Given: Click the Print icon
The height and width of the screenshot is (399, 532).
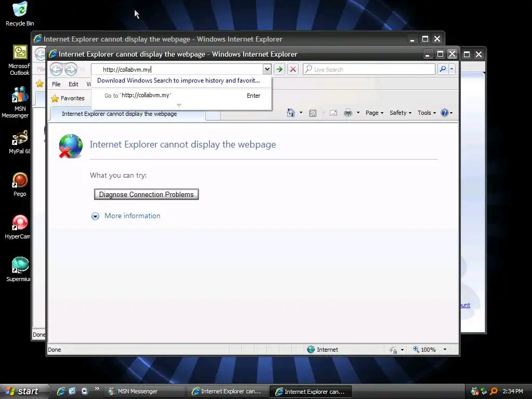Looking at the screenshot, I should click(348, 113).
